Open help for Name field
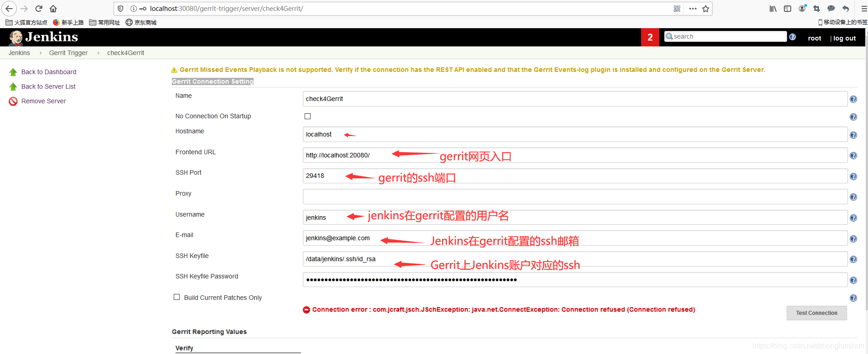The width and height of the screenshot is (868, 354). pyautogui.click(x=853, y=99)
